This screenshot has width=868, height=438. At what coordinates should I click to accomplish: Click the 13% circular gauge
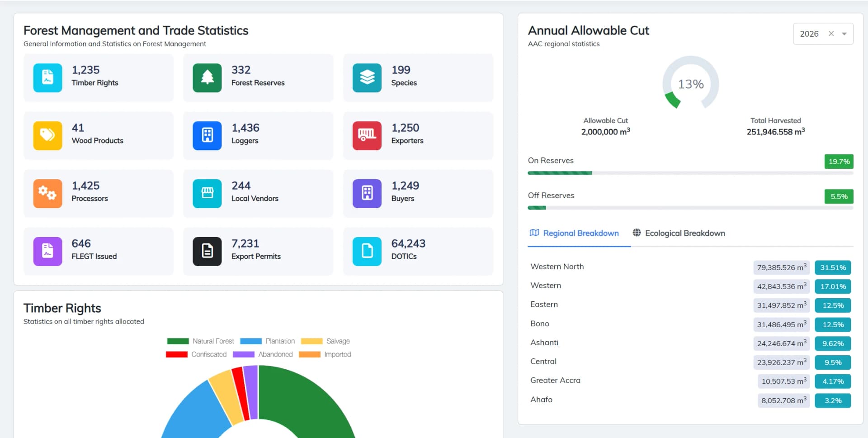coord(691,83)
